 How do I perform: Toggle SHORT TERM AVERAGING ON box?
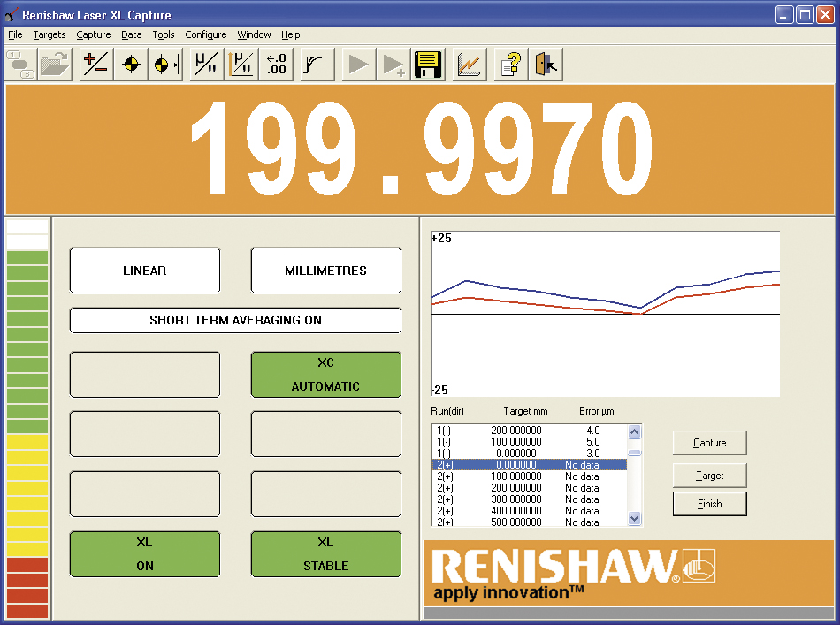[235, 320]
